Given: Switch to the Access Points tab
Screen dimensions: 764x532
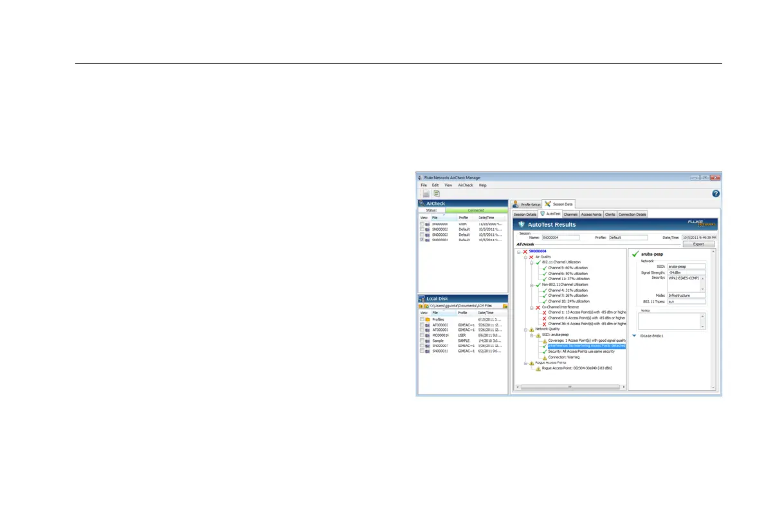Looking at the screenshot, I should (x=591, y=214).
